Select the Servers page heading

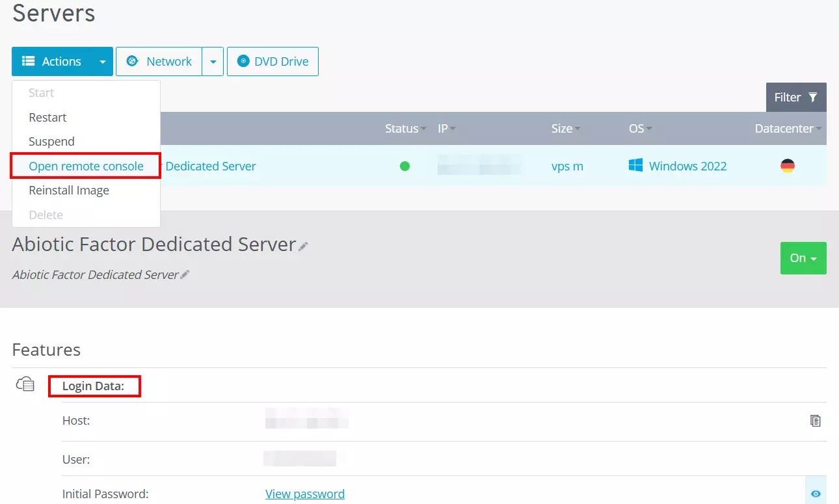(x=54, y=13)
